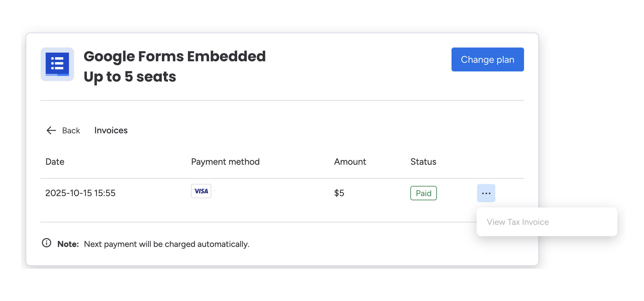
Task: Select the invoice dated 2025-10-15 15:55
Action: tap(81, 193)
